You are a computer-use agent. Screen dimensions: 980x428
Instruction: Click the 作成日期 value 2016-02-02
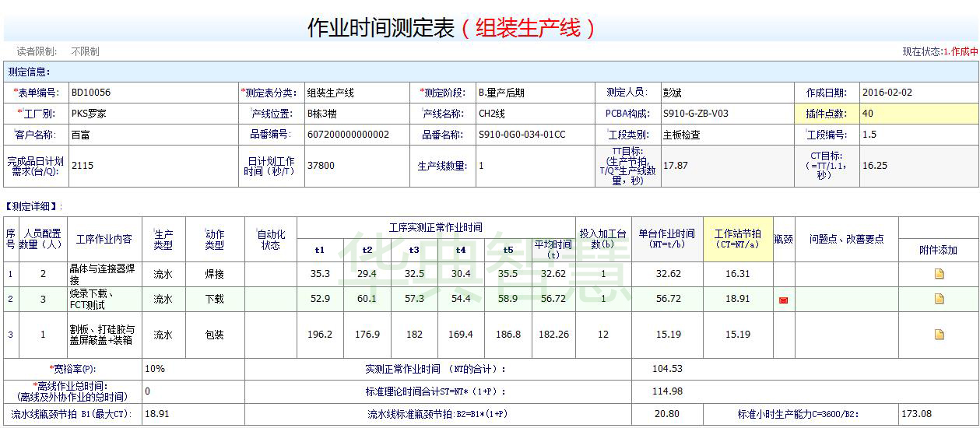[887, 93]
